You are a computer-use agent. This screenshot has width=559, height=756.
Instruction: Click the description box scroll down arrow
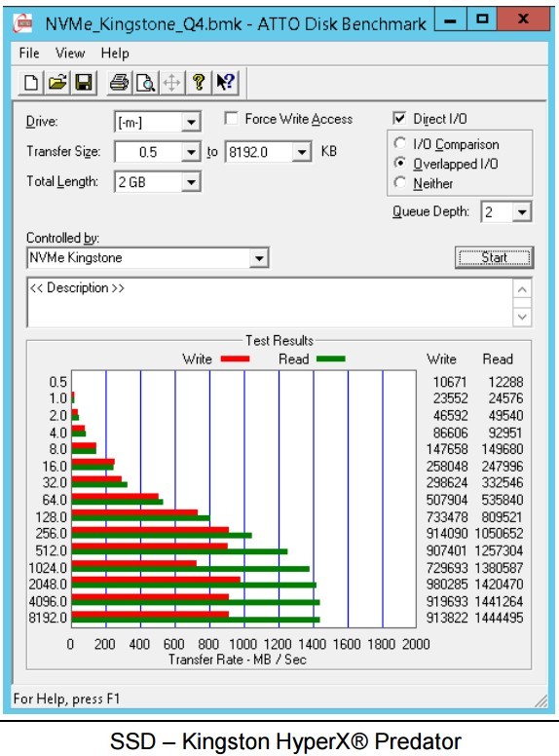point(522,318)
